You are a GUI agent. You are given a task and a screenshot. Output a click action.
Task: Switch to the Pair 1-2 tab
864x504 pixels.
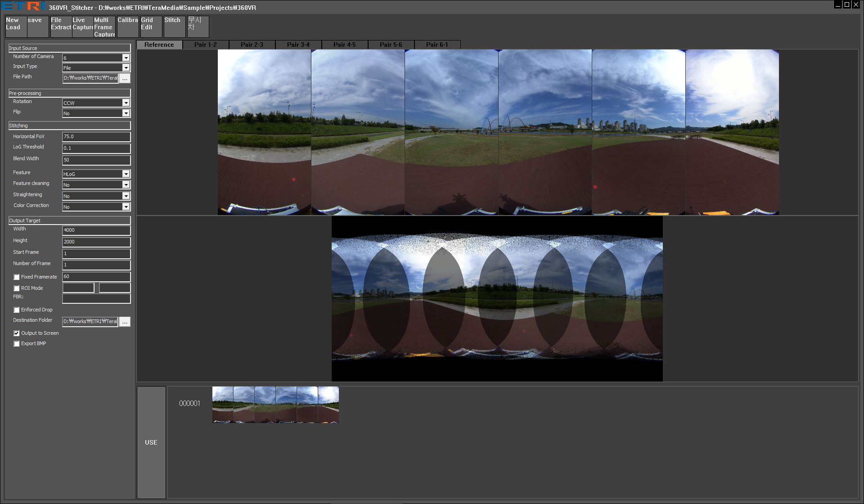coord(206,45)
